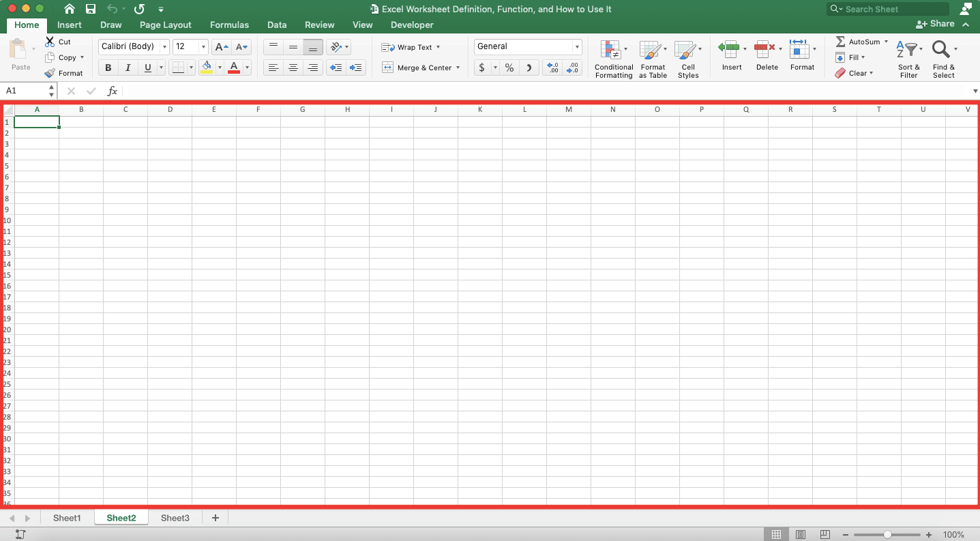Open the Developer tab
The width and height of the screenshot is (980, 541).
(x=411, y=25)
